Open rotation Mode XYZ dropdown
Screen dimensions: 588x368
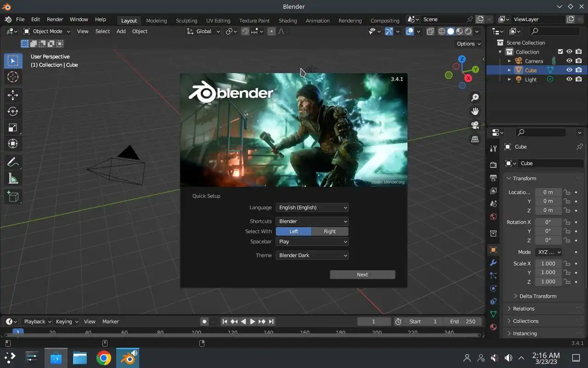[x=548, y=252]
